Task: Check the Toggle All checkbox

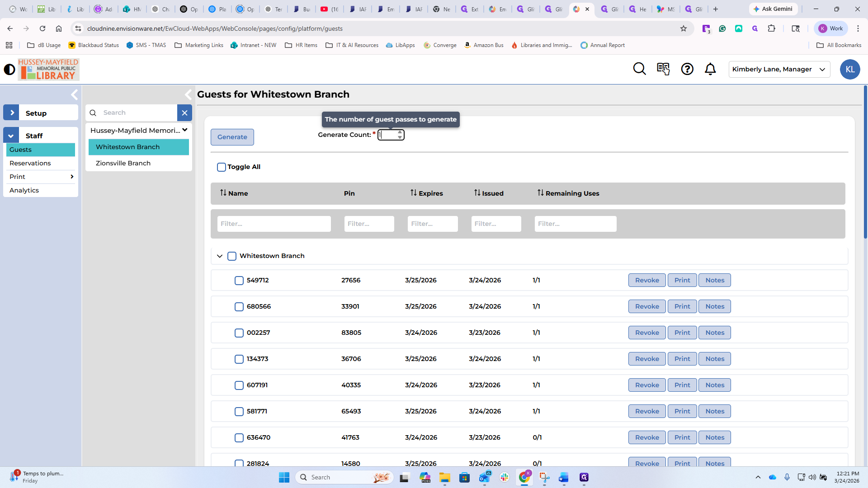Action: tap(222, 167)
